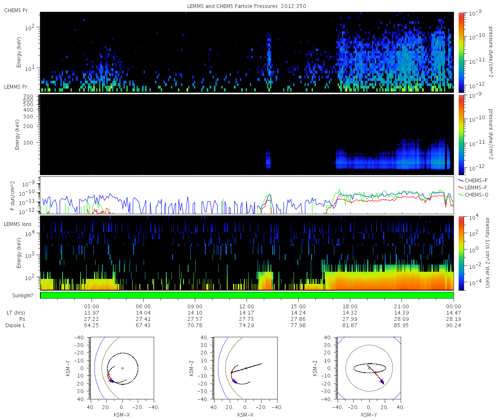Click the 15:00 time axis label

click(x=298, y=306)
